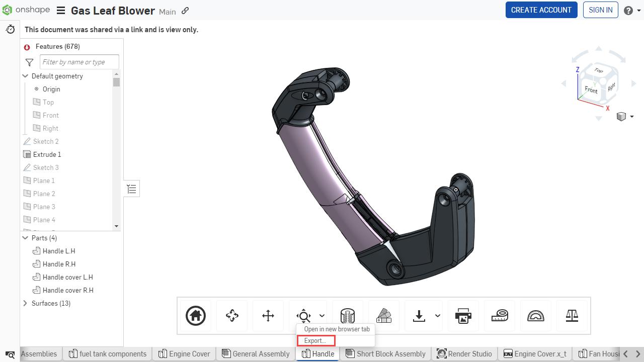Click the version history clock icon
Screen dimensions: 644x362
point(10,29)
